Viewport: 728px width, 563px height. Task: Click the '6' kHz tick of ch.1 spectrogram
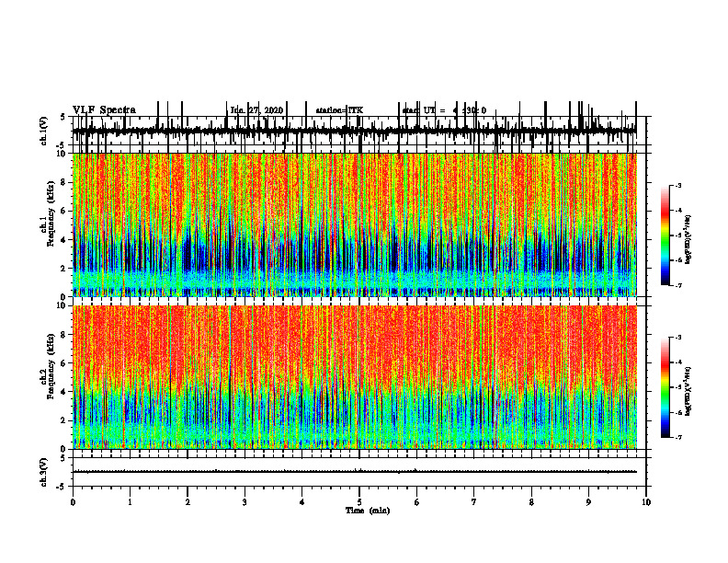(64, 211)
